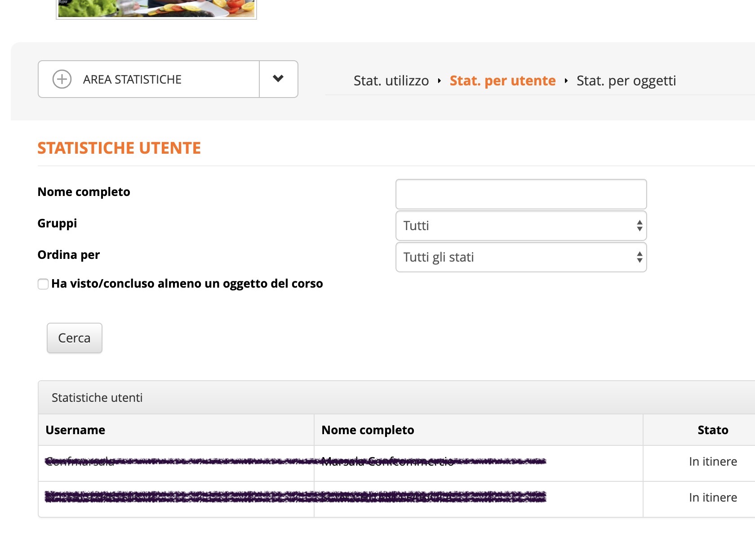Switch to the Stat. utilizzo tab
Viewport: 755px width, 560px height.
[391, 81]
